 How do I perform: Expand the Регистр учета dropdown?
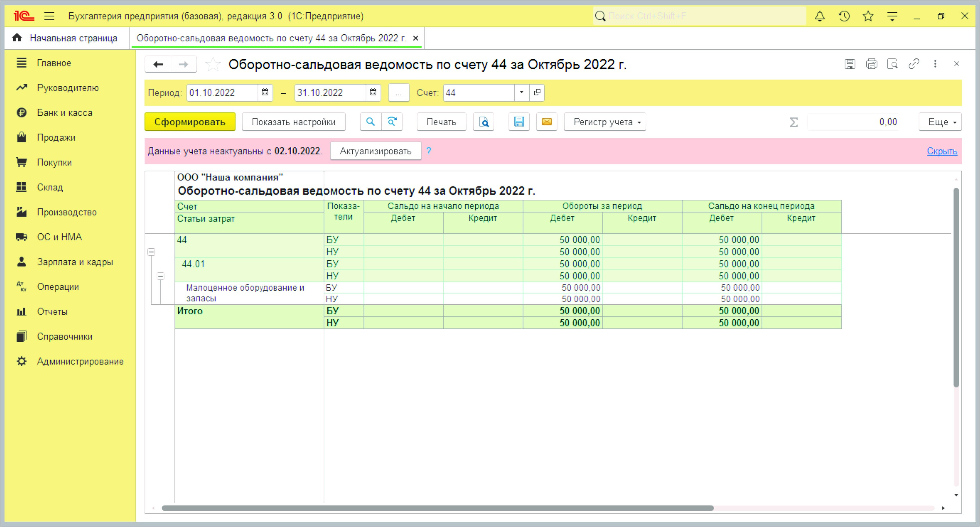pos(605,122)
